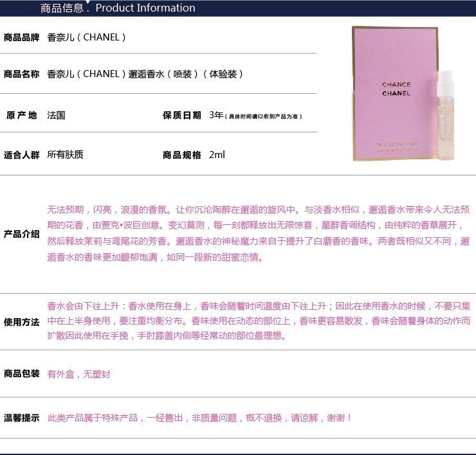Select the 商品品牌 label
This screenshot has width=476, height=455.
click(21, 37)
